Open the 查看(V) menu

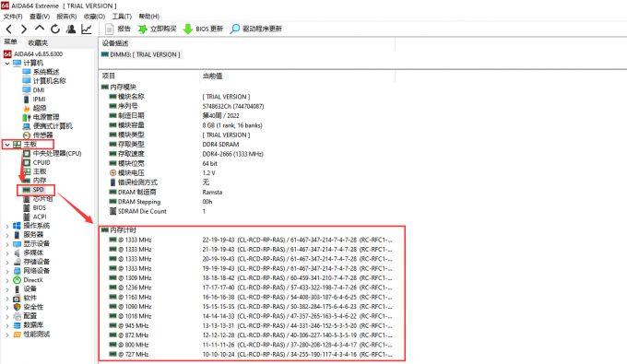[40, 17]
